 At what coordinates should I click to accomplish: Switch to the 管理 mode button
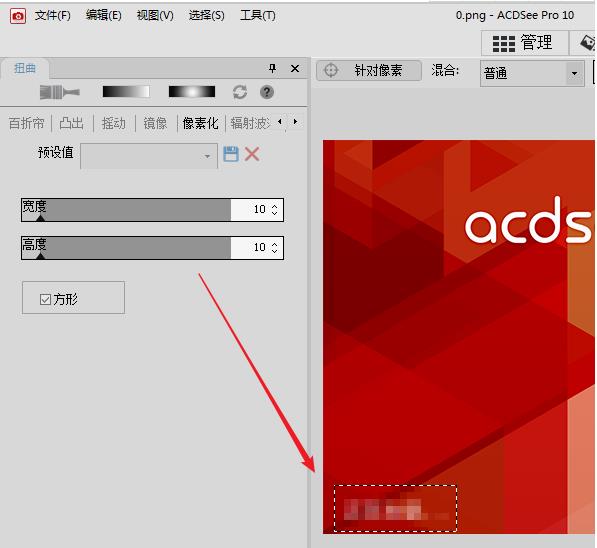click(524, 43)
